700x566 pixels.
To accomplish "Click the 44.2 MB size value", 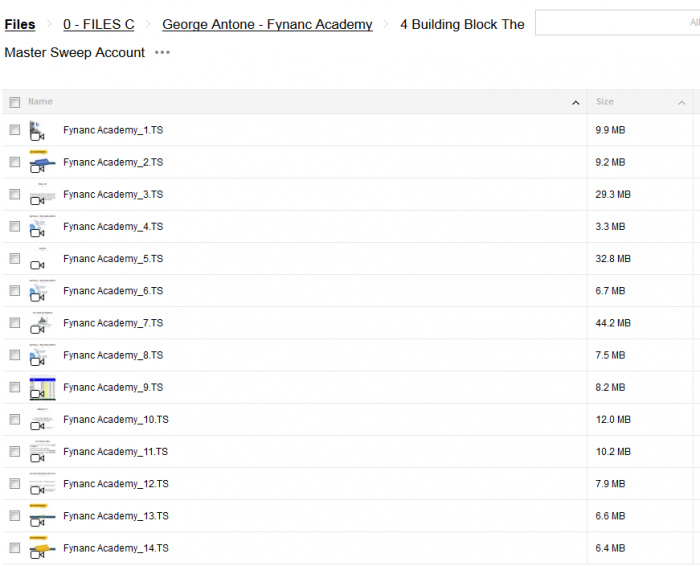I will pyautogui.click(x=613, y=323).
